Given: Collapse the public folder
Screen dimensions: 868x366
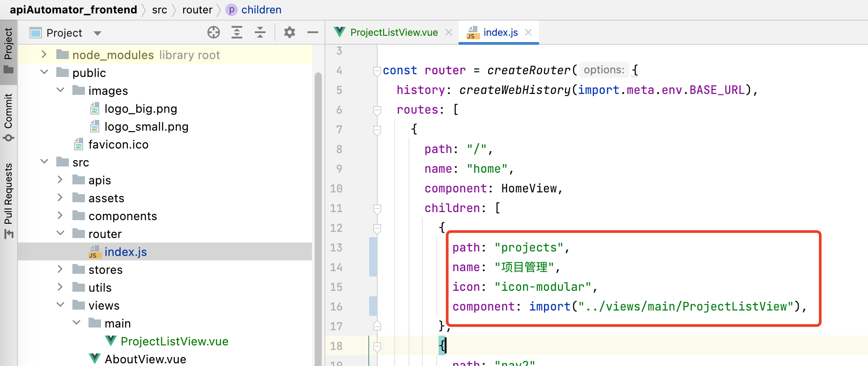Looking at the screenshot, I should tap(44, 72).
